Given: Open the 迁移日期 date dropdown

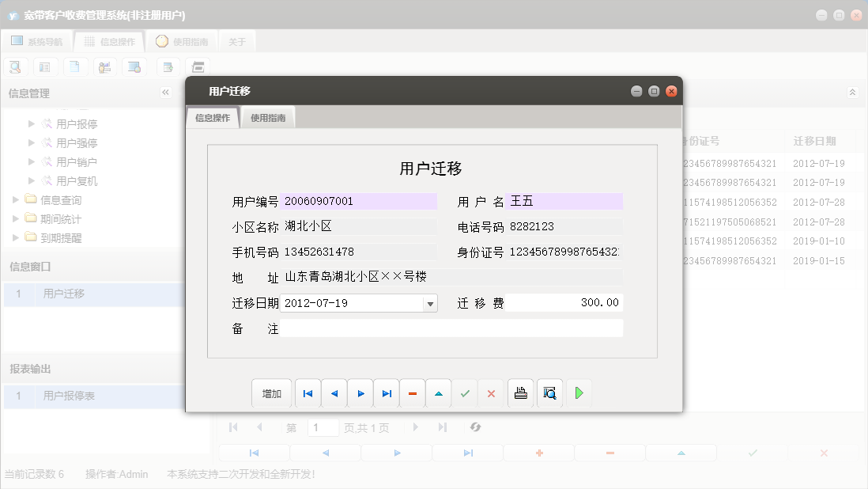Looking at the screenshot, I should 428,304.
